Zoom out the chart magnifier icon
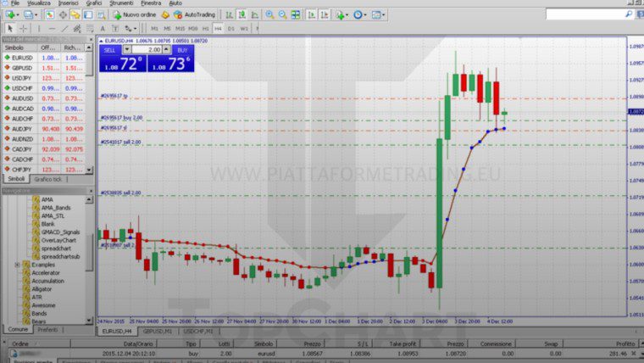Image resolution: width=644 pixels, height=363 pixels. point(282,15)
